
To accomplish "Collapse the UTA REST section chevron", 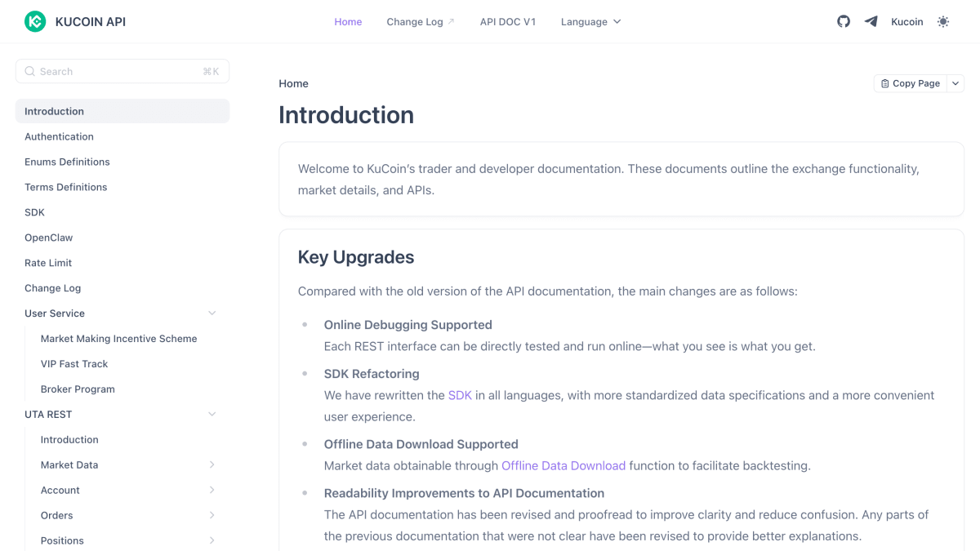I will point(212,415).
